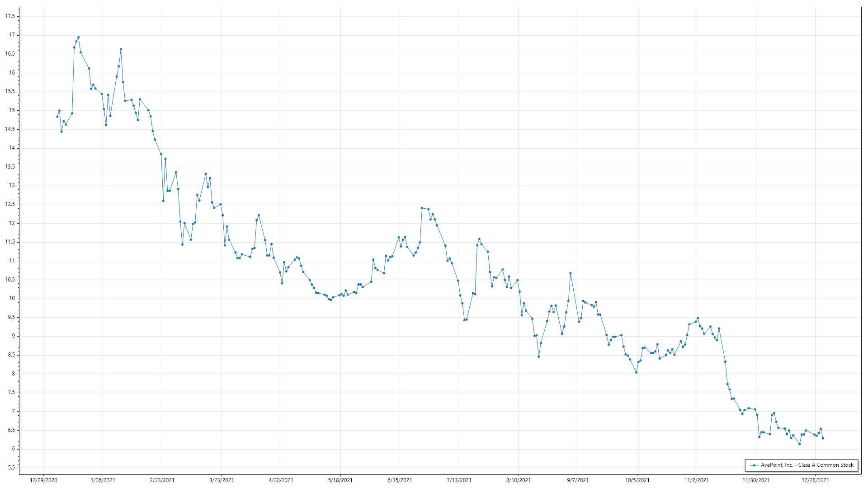Screen dimensions: 868x488
Task: Click the 15 y-axis value label
Action: (x=12, y=110)
